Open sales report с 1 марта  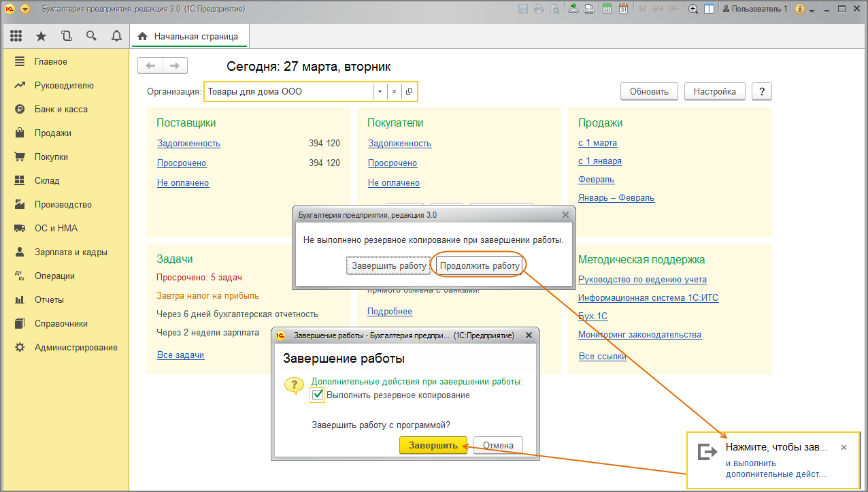pyautogui.click(x=598, y=142)
